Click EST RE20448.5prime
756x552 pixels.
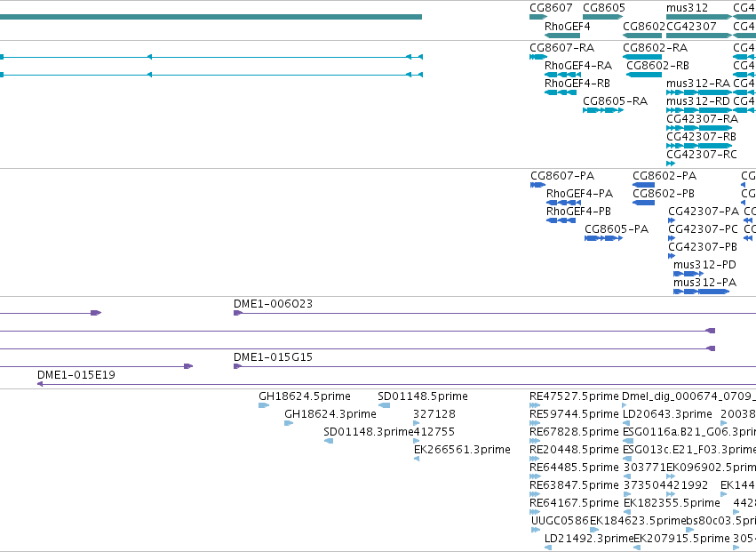574,450
